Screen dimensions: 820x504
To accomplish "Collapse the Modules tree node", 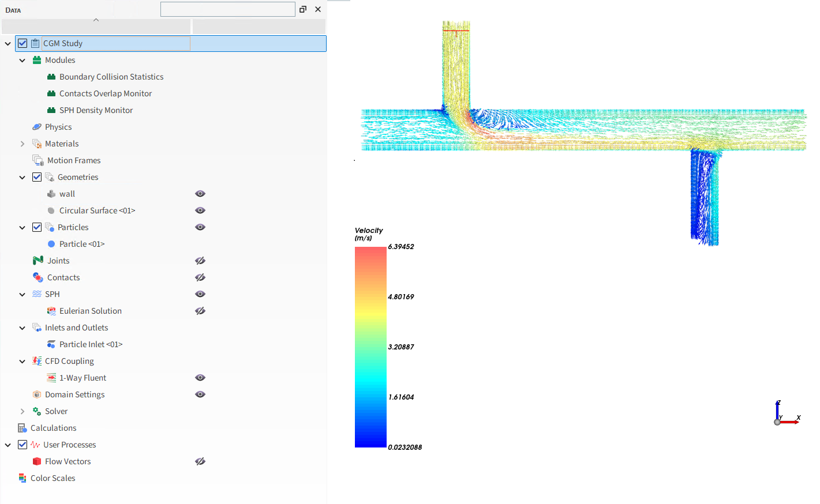I will (23, 60).
